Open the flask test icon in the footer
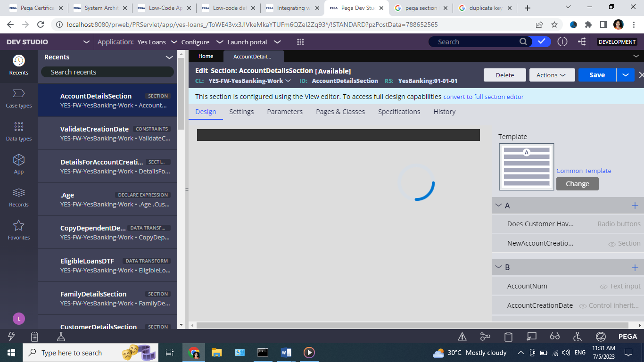Viewport: 644px width, 362px height. tap(60, 337)
